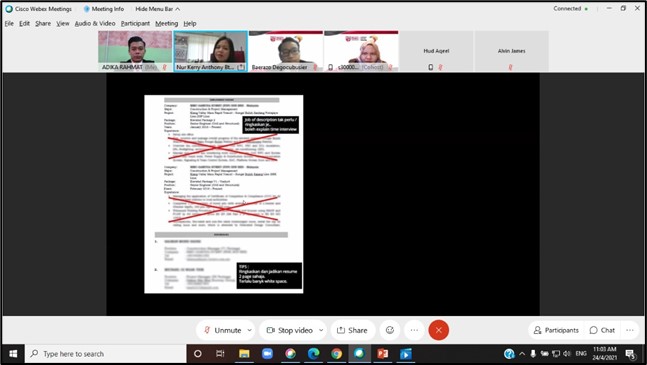The image size is (647, 365).
Task: Click the Share content button
Action: pos(352,330)
